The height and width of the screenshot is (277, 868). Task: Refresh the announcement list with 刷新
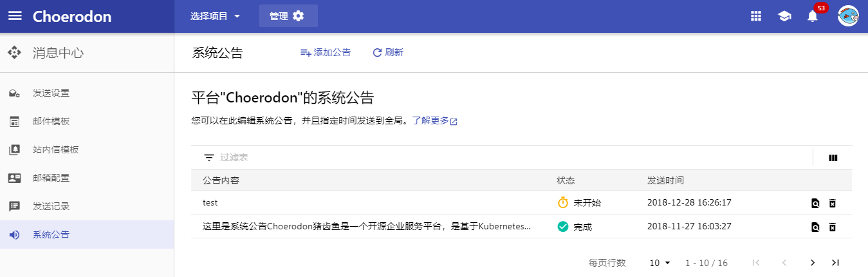[x=388, y=53]
